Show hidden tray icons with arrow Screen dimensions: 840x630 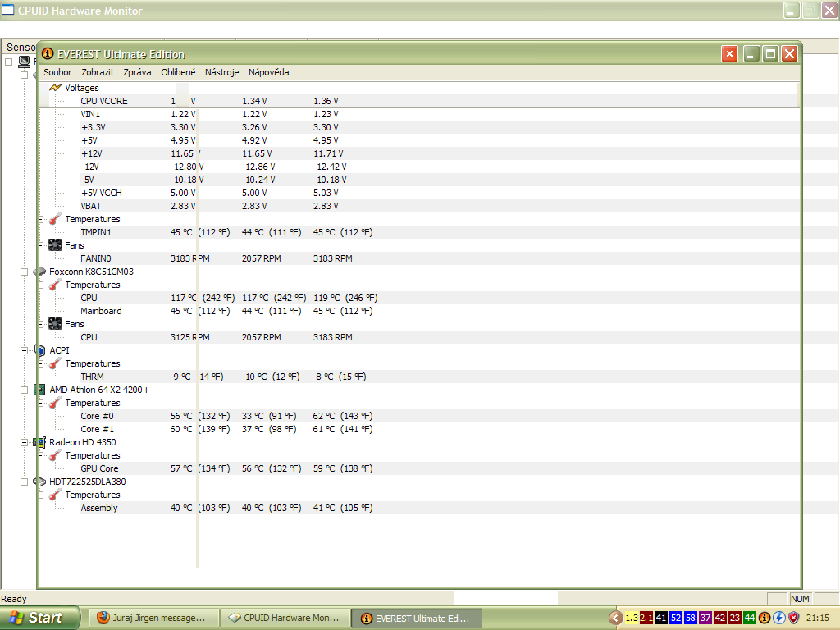615,618
